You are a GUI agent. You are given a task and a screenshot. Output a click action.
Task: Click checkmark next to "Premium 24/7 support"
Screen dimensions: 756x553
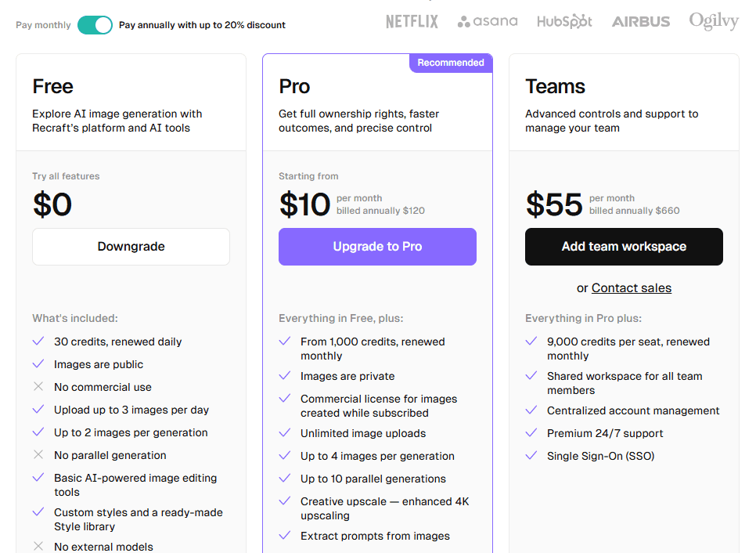tap(531, 432)
